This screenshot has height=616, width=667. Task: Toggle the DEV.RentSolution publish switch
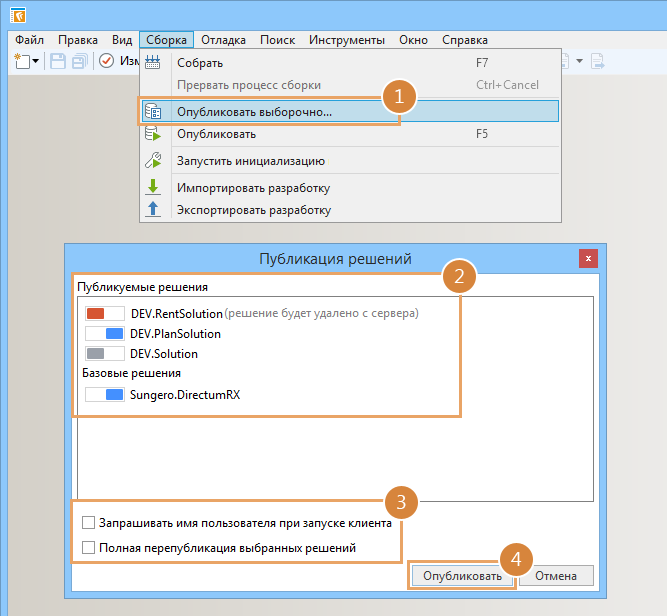[105, 313]
